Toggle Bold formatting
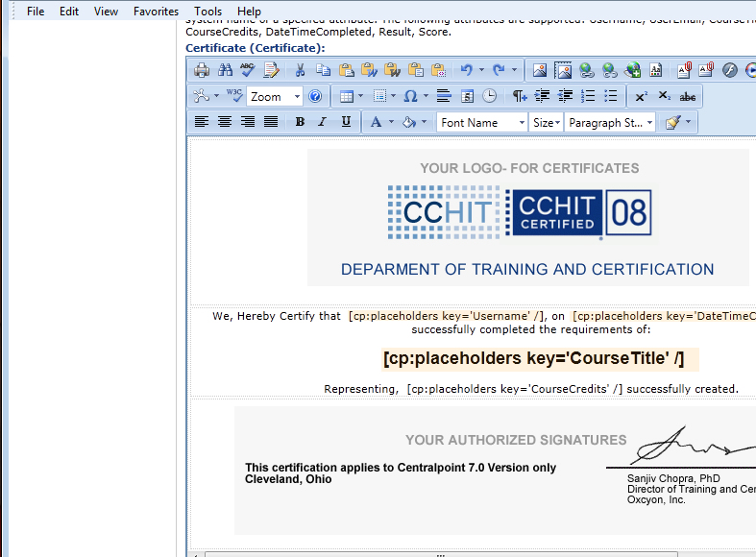This screenshot has width=756, height=557. point(300,122)
